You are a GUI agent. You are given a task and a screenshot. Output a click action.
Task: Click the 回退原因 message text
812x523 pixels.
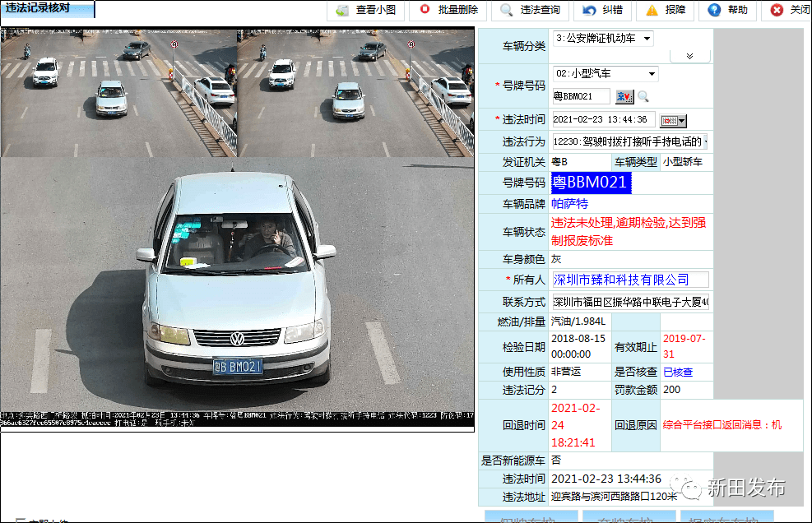tap(722, 425)
